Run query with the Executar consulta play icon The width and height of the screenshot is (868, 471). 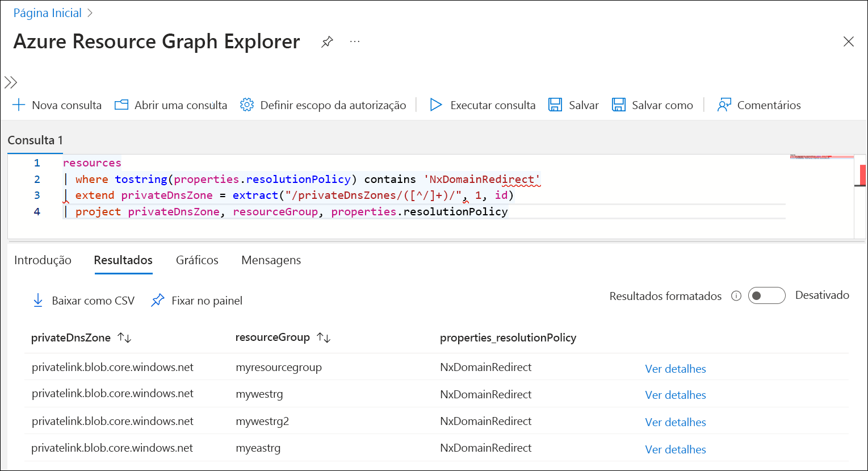click(x=436, y=105)
